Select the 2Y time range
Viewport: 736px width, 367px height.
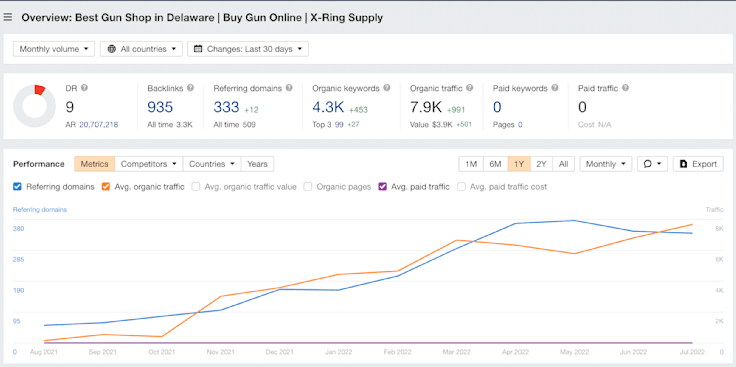click(x=542, y=164)
